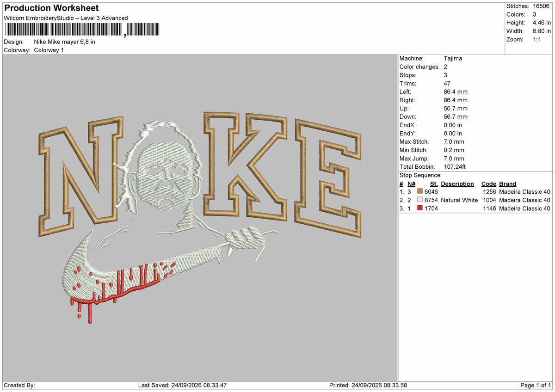Click the Min Stitch value 0.2 mm
This screenshot has width=555, height=392.
[454, 150]
